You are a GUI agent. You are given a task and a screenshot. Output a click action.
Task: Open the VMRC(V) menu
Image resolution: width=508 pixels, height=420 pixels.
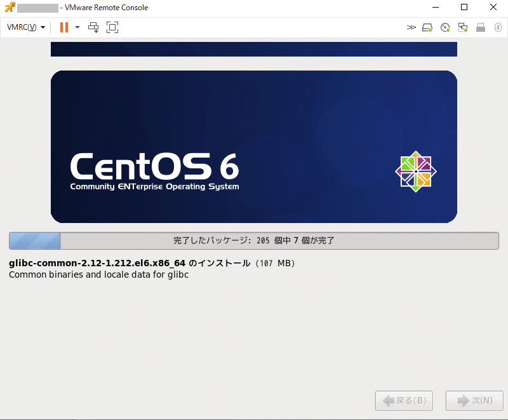tap(25, 27)
